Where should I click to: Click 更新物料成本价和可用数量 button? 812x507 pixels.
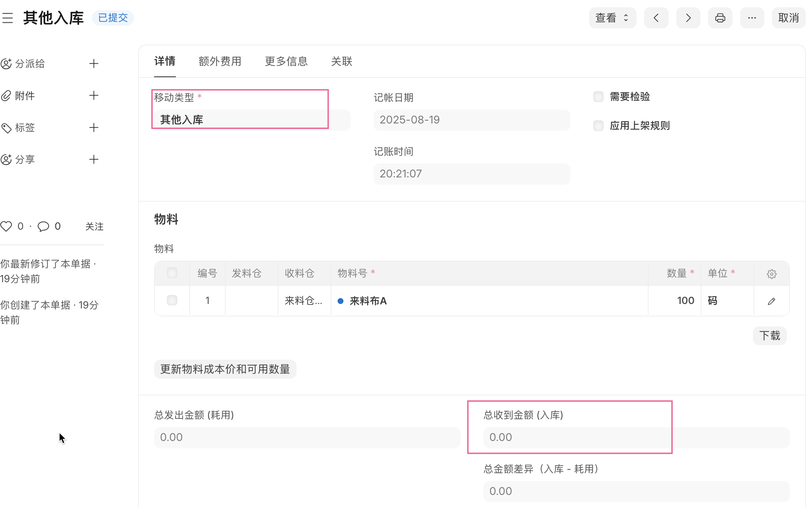225,369
